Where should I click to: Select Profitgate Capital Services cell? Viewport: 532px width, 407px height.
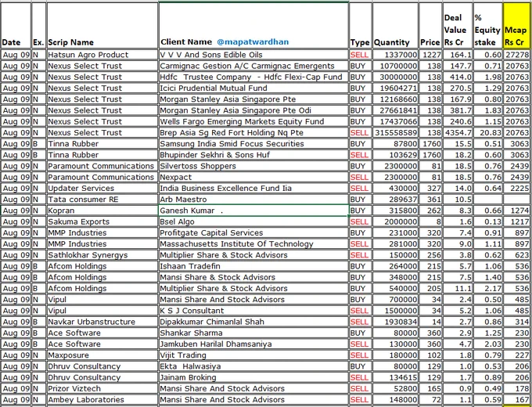[x=253, y=233]
